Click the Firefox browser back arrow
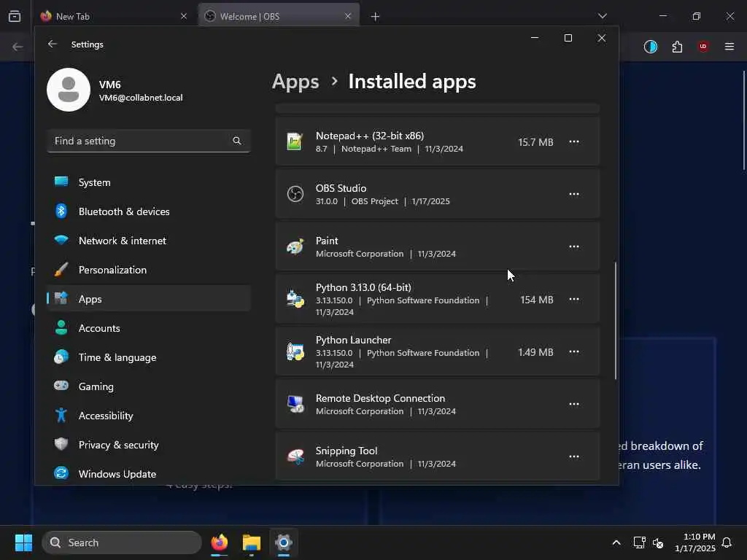747x560 pixels. tap(18, 47)
